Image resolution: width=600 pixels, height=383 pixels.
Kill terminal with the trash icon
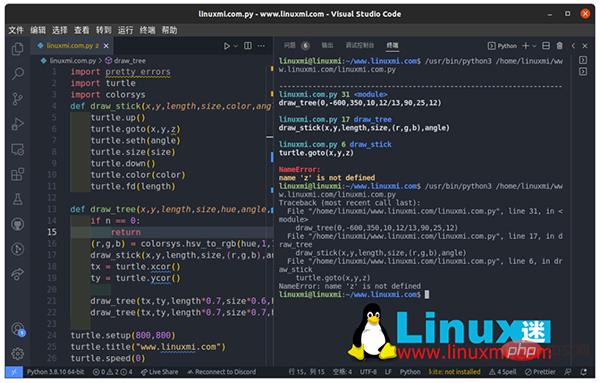tap(559, 46)
